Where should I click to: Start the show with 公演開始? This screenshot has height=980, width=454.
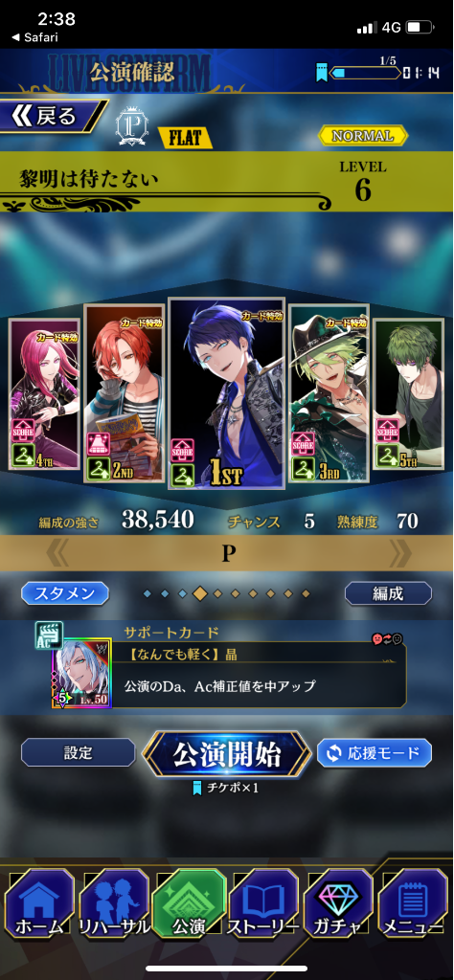tap(227, 754)
